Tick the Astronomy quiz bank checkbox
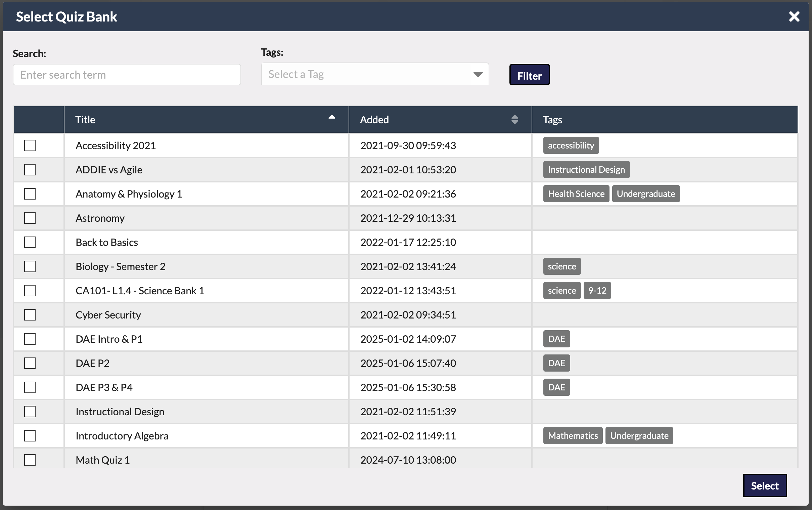 click(x=30, y=218)
